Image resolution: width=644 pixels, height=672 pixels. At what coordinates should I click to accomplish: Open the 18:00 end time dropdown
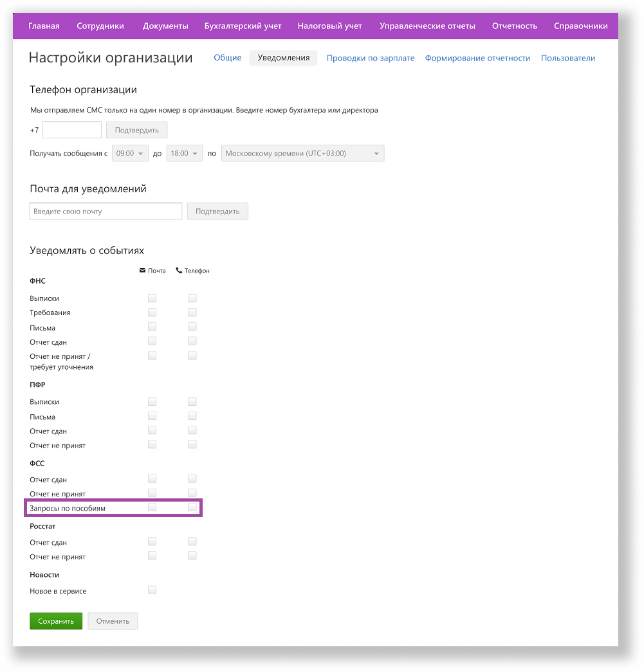pos(185,154)
